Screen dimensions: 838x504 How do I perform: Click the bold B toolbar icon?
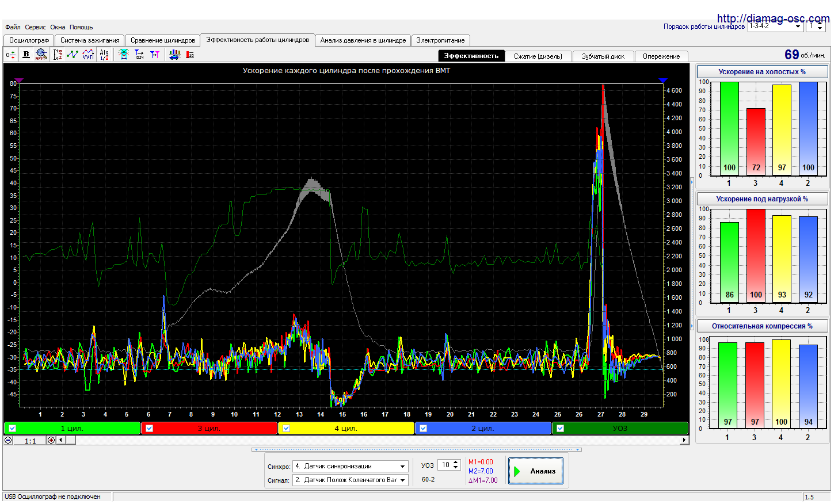pos(26,55)
